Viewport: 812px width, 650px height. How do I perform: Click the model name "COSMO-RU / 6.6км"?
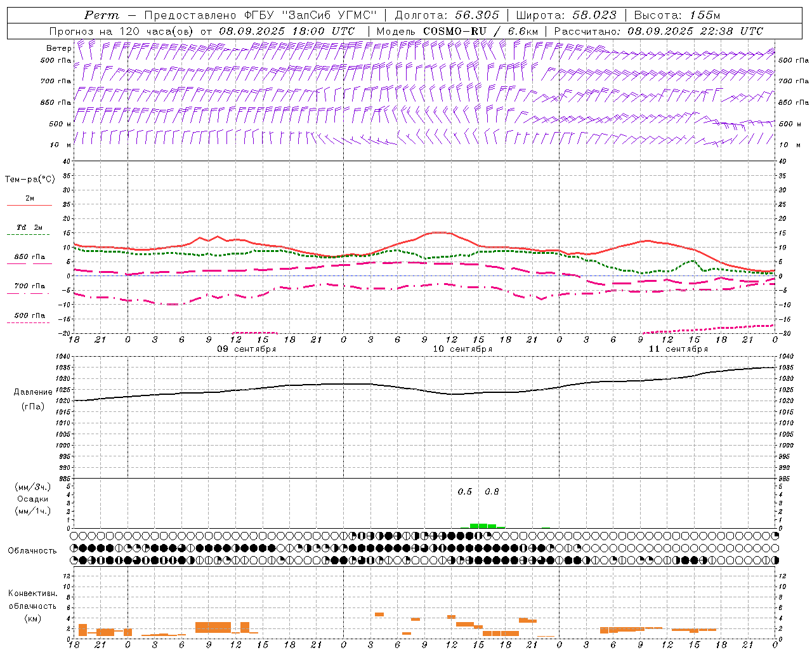480,31
